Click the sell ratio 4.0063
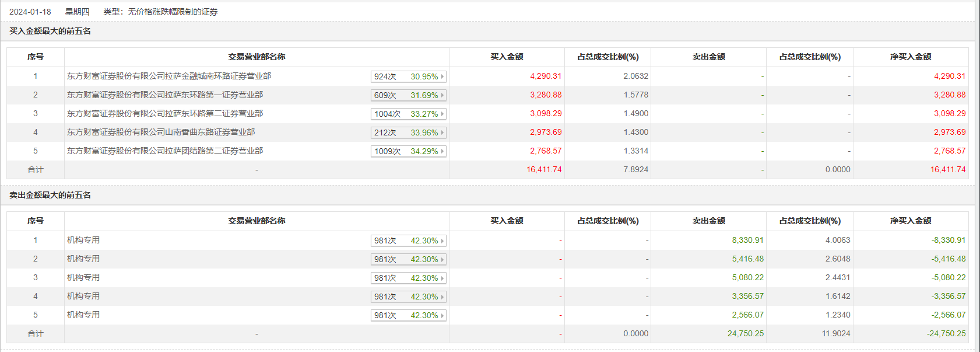Screen dimensions: 980x352 [x=838, y=240]
